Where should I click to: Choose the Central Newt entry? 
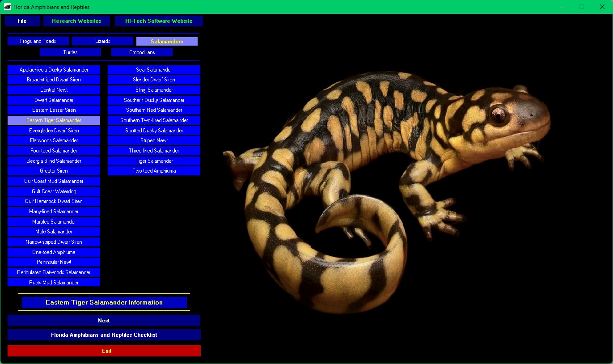click(54, 90)
